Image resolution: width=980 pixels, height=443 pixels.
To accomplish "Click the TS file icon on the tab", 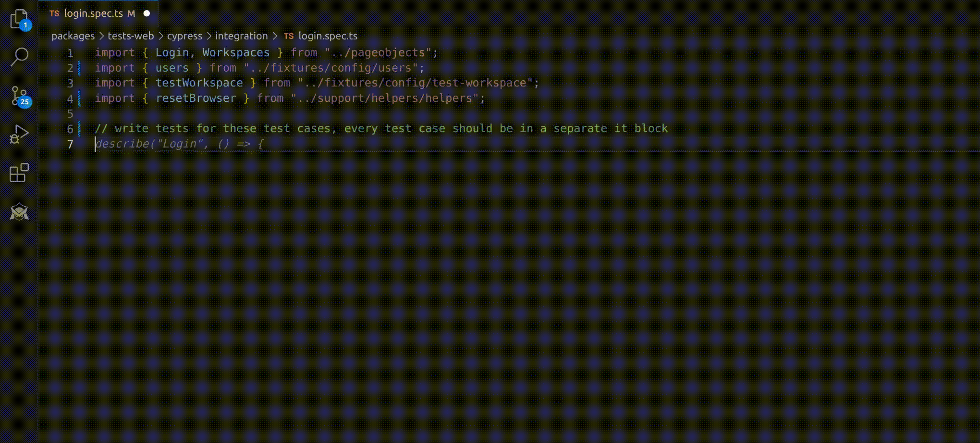I will tap(54, 13).
